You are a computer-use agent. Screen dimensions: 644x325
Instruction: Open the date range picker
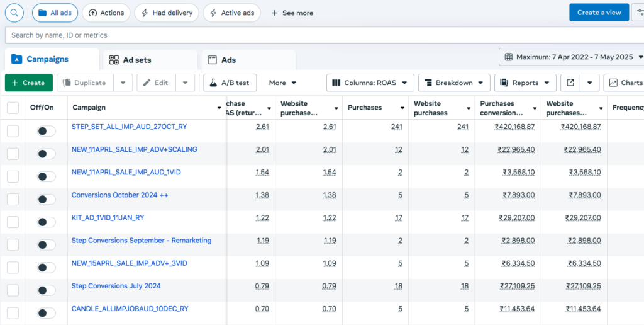(x=570, y=57)
